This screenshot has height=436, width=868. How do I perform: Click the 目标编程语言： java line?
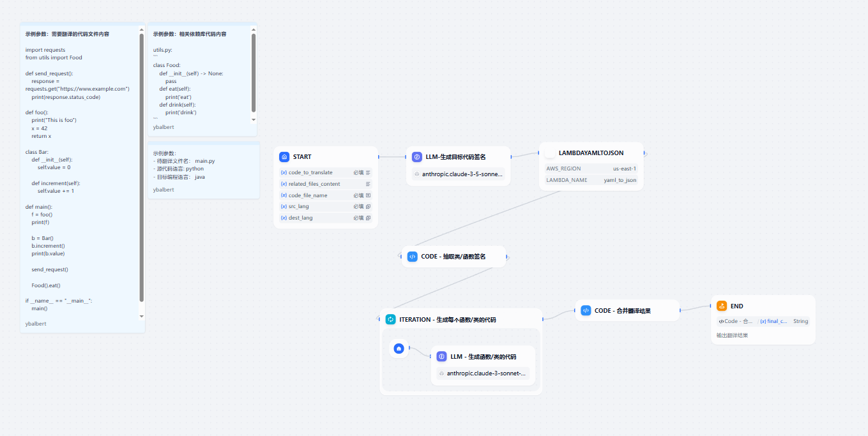pyautogui.click(x=179, y=177)
